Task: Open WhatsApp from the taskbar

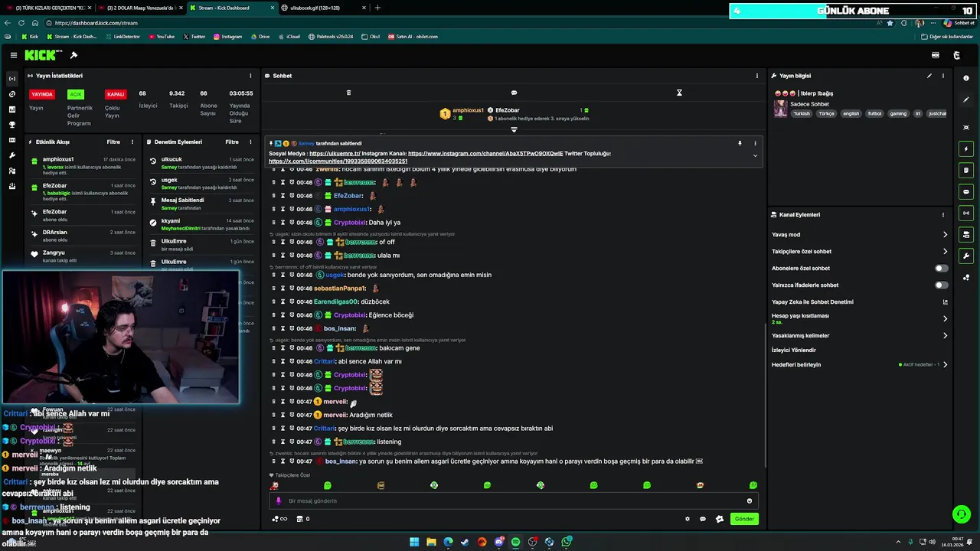Action: [567, 542]
